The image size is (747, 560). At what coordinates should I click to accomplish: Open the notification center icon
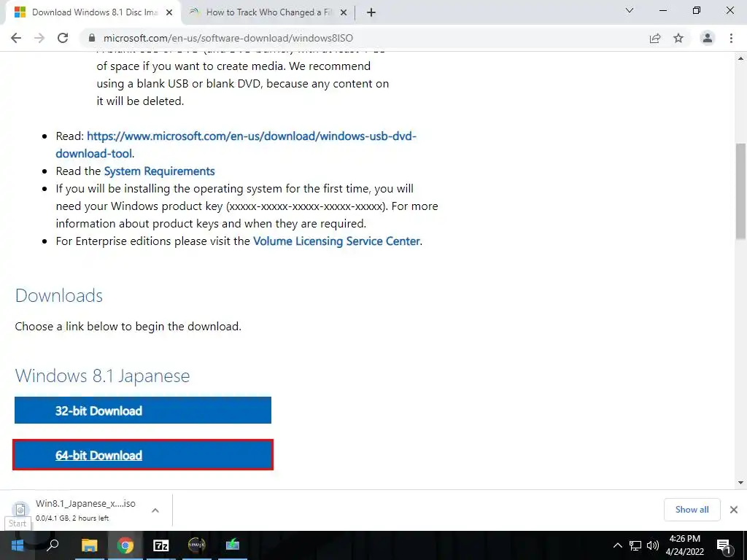724,545
